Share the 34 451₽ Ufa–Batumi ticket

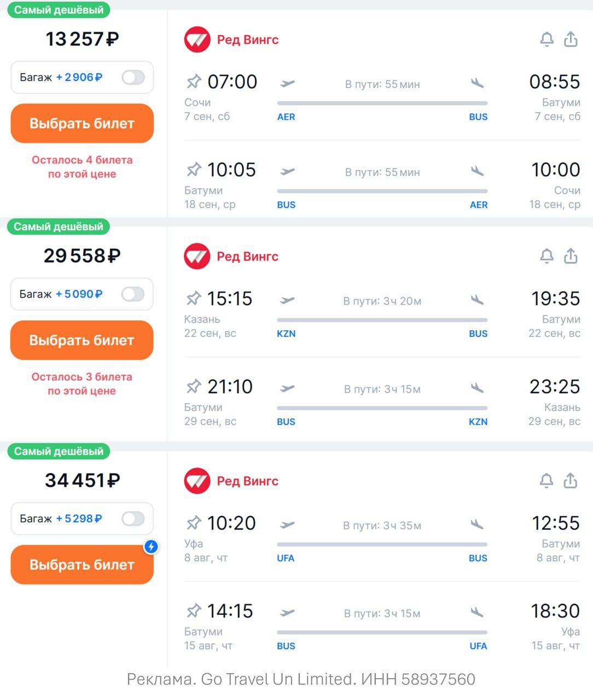pos(571,481)
